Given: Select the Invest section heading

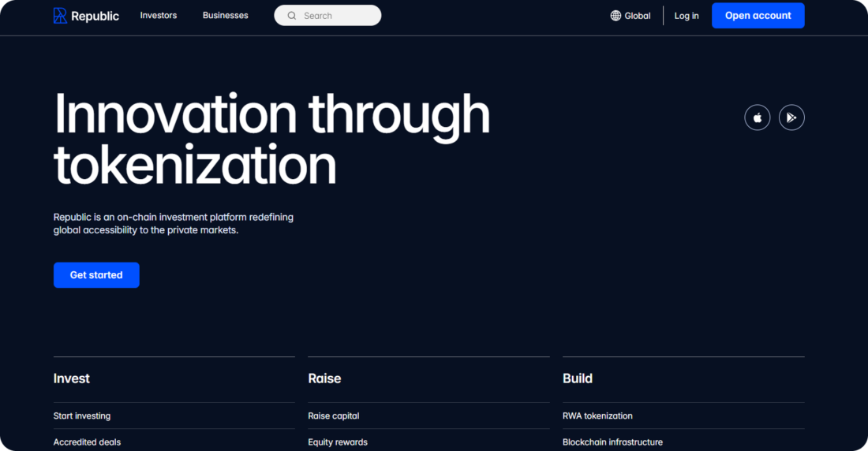Looking at the screenshot, I should 71,378.
